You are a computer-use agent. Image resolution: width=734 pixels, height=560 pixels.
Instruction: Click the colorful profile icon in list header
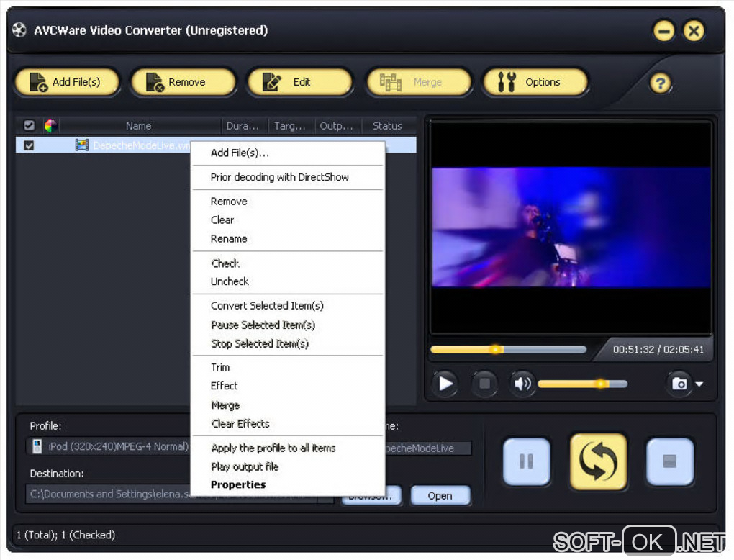click(50, 125)
